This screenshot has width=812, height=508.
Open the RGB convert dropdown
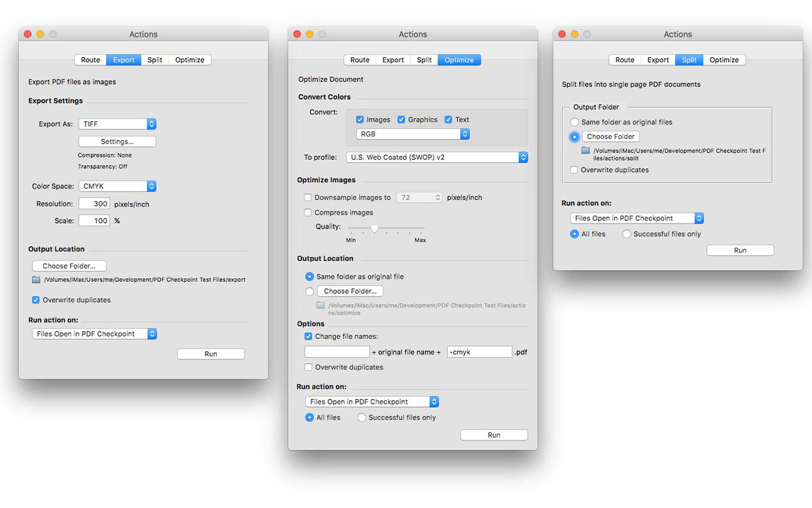coord(413,135)
